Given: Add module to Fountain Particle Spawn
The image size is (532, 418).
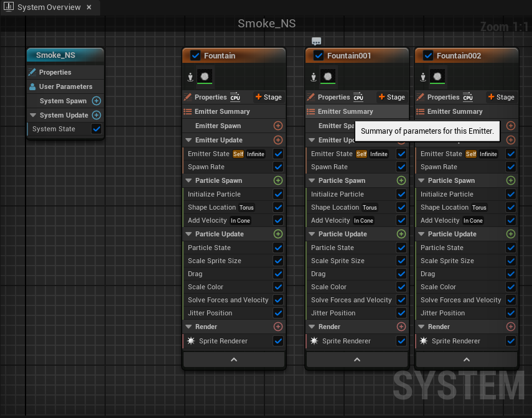Looking at the screenshot, I should 278,180.
